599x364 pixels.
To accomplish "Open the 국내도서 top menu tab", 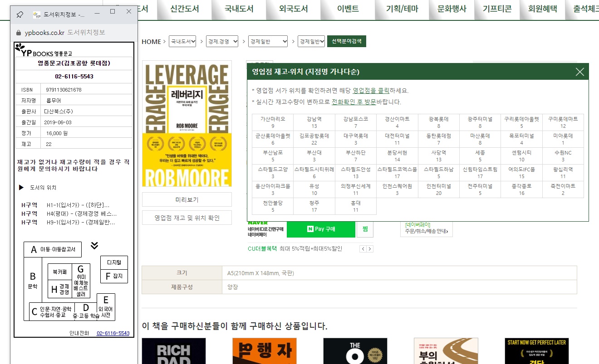I will [239, 9].
